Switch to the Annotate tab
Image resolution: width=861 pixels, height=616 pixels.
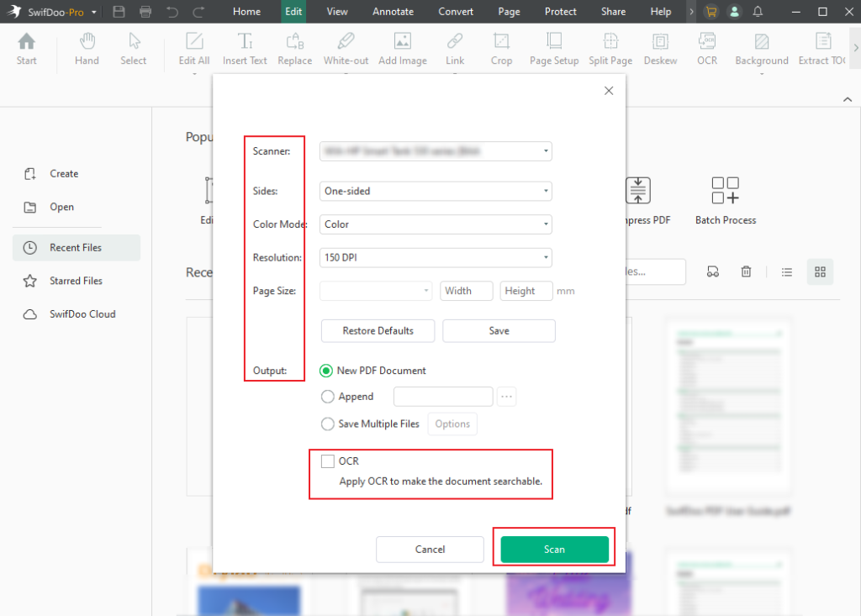[x=393, y=11]
